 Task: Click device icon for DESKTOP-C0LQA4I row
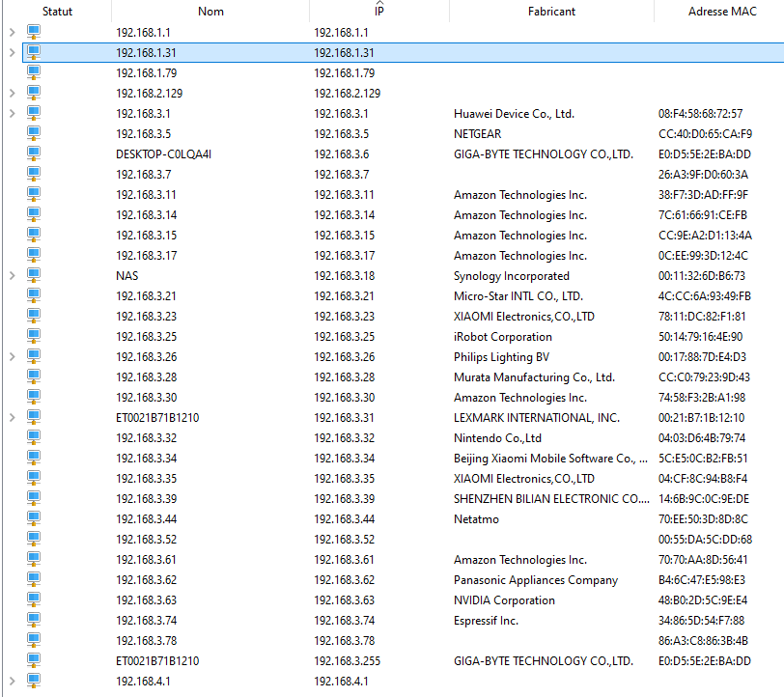coord(34,153)
